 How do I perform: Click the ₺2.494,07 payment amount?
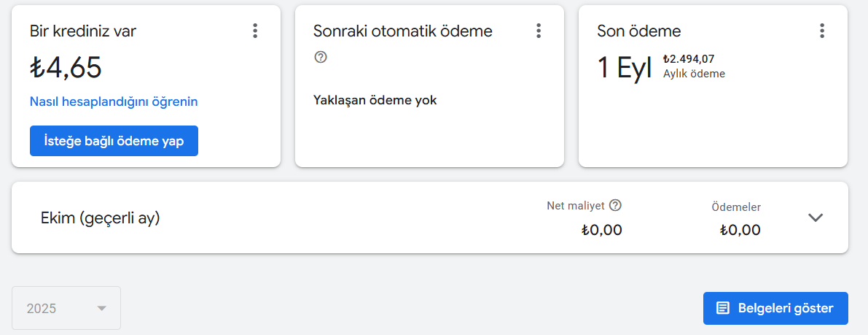(689, 59)
